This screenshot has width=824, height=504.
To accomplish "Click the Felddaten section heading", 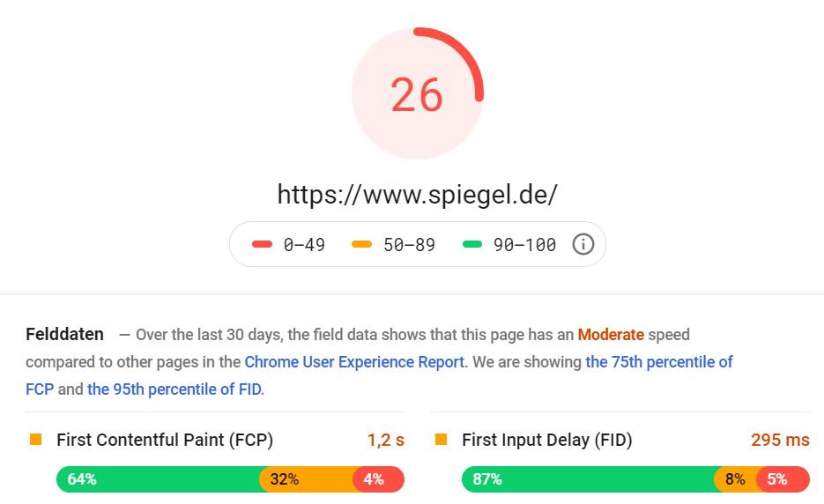I will (64, 334).
